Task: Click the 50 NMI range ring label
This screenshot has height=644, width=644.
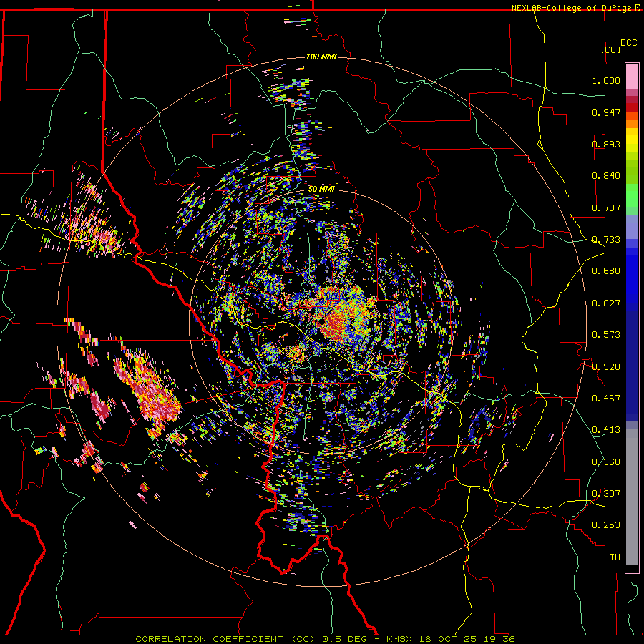Action: [x=321, y=189]
